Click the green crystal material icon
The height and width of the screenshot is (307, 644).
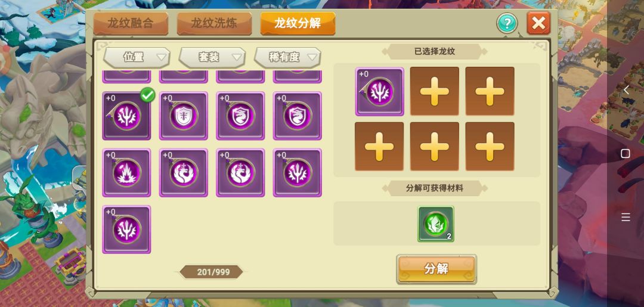tap(436, 224)
